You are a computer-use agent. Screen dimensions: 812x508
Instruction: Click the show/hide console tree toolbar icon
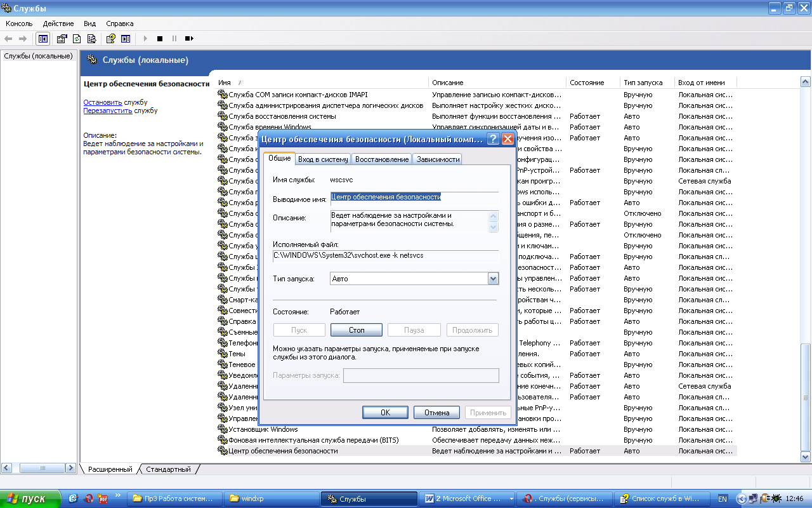pyautogui.click(x=43, y=39)
